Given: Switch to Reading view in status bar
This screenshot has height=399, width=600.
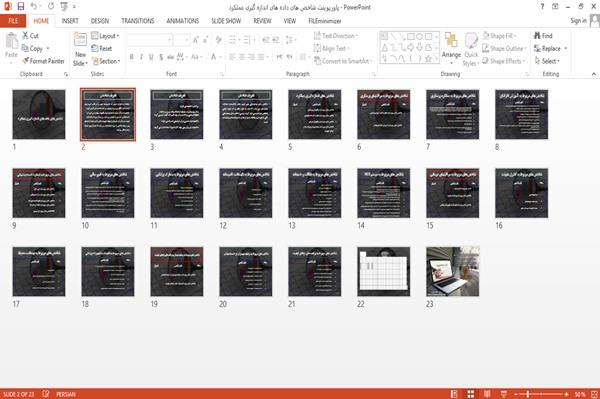Looking at the screenshot, I should tap(487, 394).
